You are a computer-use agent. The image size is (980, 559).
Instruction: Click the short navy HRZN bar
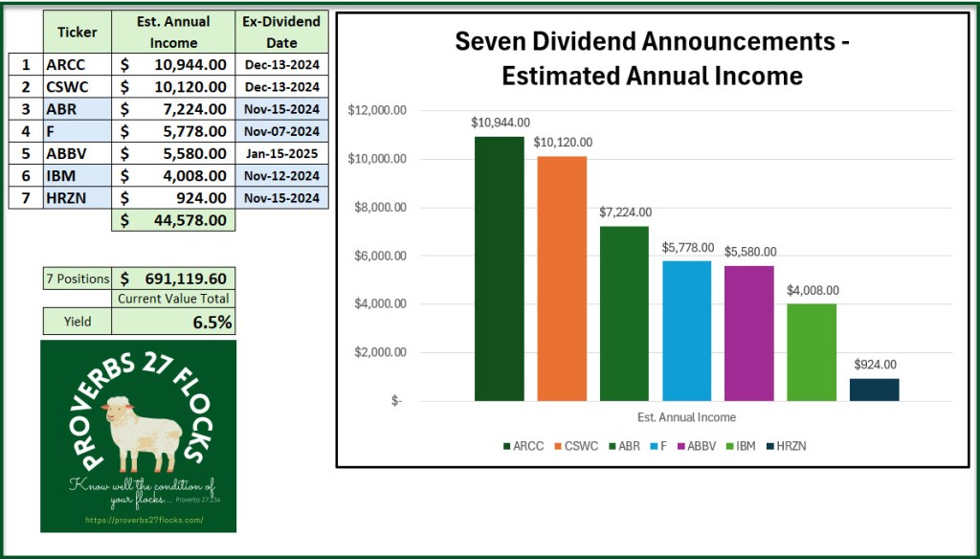pyautogui.click(x=874, y=389)
